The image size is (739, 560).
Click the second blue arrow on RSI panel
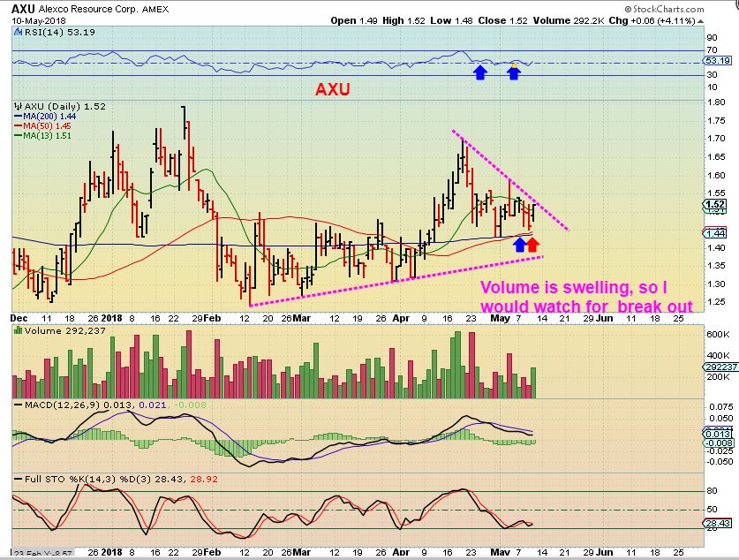click(514, 72)
